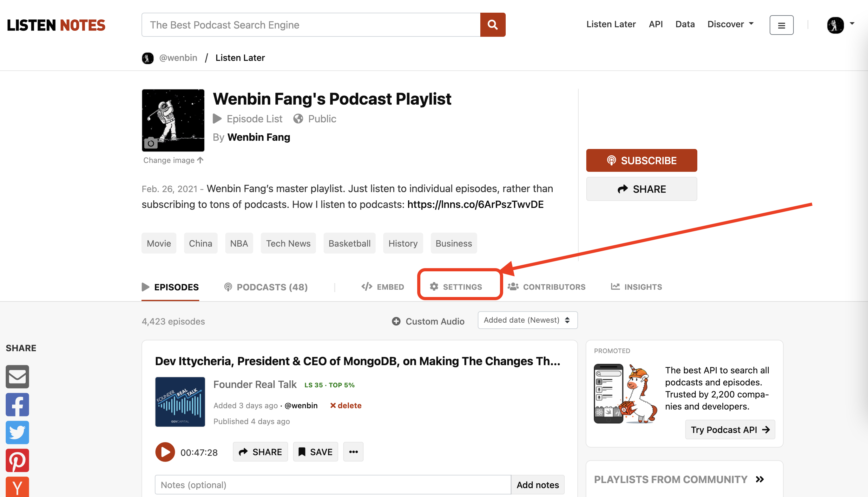The image size is (868, 497).
Task: Click the user avatar in top bar
Action: point(835,25)
